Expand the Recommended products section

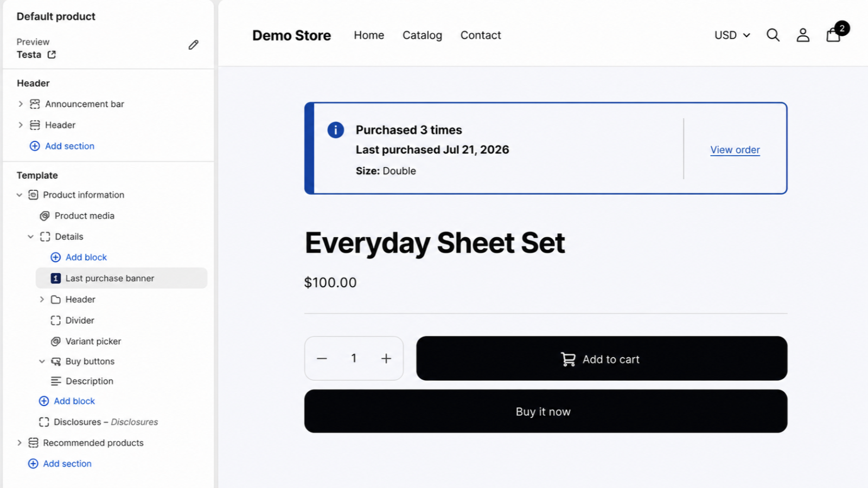(x=20, y=443)
